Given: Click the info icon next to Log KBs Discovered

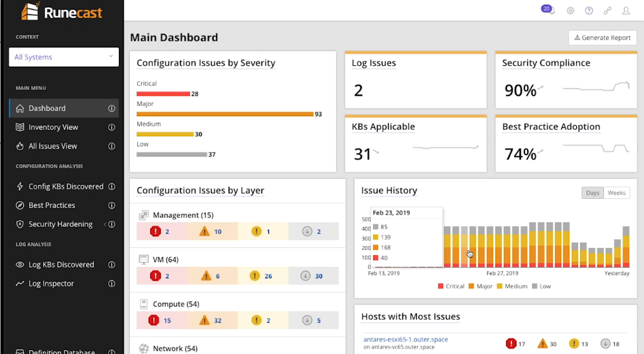Looking at the screenshot, I should [111, 265].
